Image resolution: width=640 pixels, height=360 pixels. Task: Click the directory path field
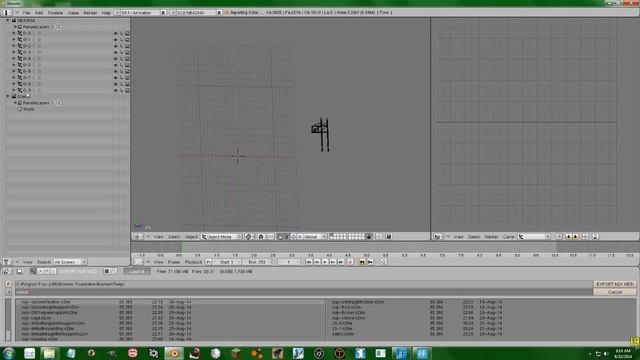304,284
